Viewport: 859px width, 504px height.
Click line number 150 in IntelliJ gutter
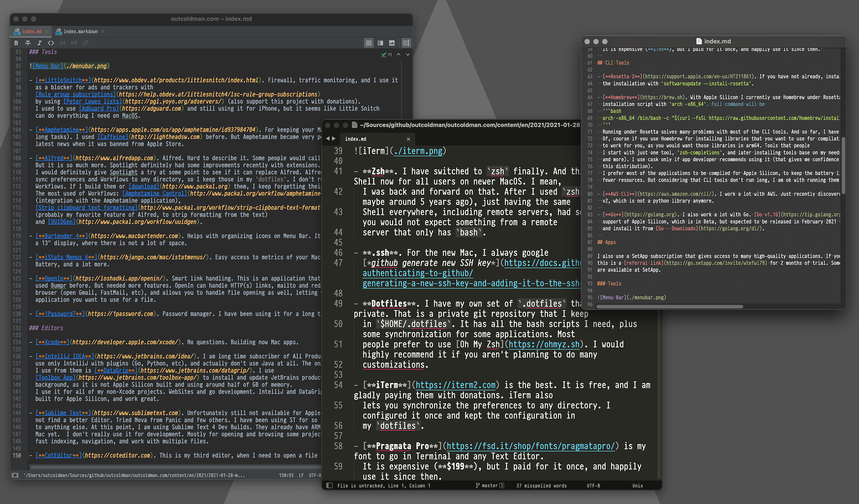point(17,455)
